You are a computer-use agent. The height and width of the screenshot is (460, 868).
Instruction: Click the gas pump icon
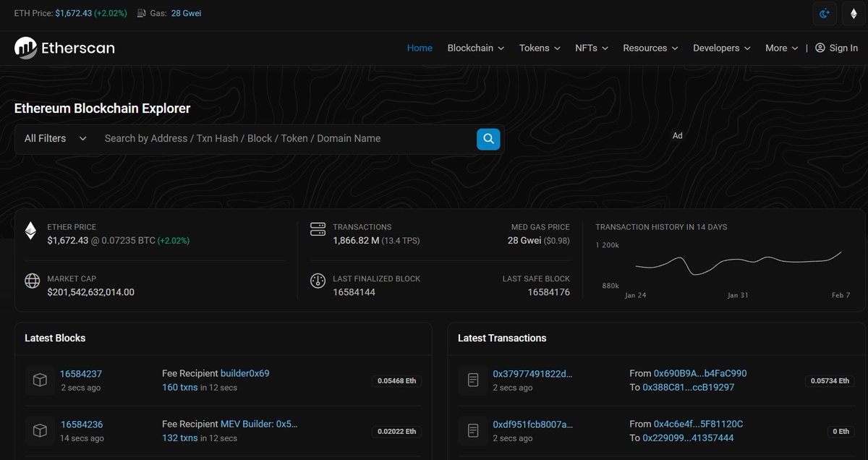[x=142, y=13]
